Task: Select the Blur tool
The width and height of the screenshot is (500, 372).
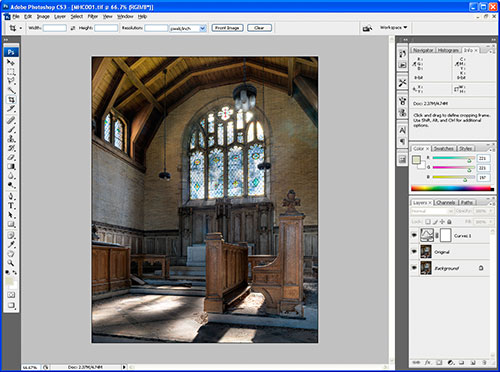Action: click(11, 176)
